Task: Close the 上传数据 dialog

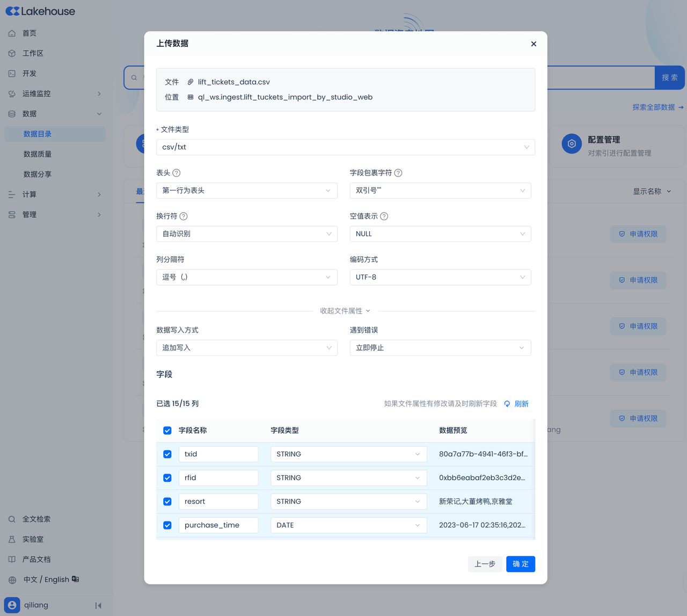Action: pyautogui.click(x=533, y=44)
